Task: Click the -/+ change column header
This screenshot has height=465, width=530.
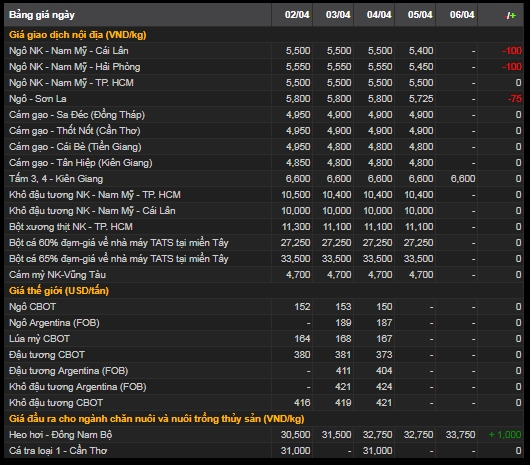Action: [511, 15]
